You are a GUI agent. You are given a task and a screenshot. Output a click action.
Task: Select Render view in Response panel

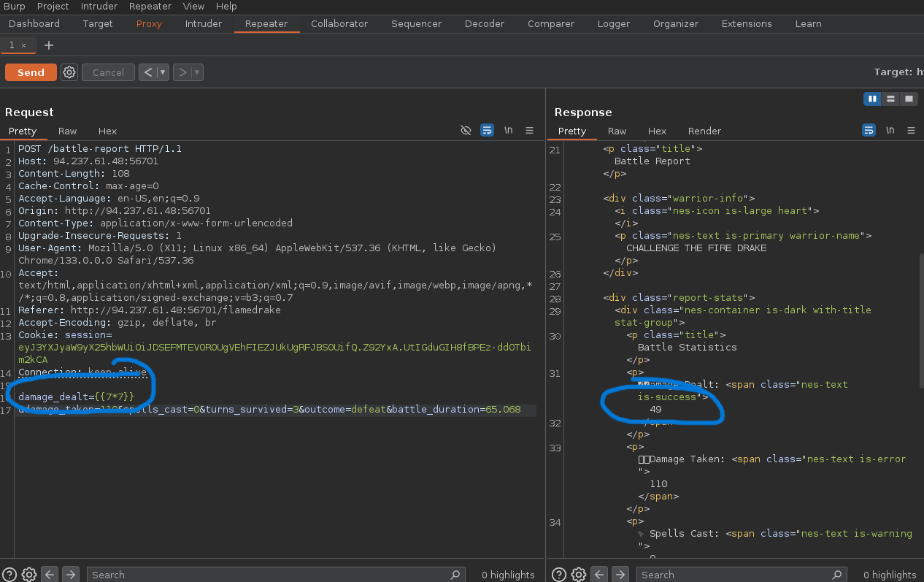click(704, 131)
